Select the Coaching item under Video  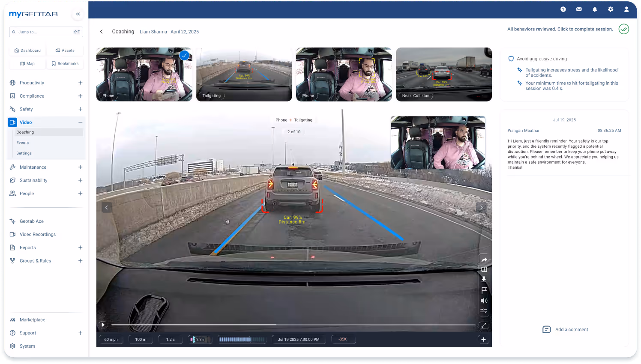(x=25, y=132)
